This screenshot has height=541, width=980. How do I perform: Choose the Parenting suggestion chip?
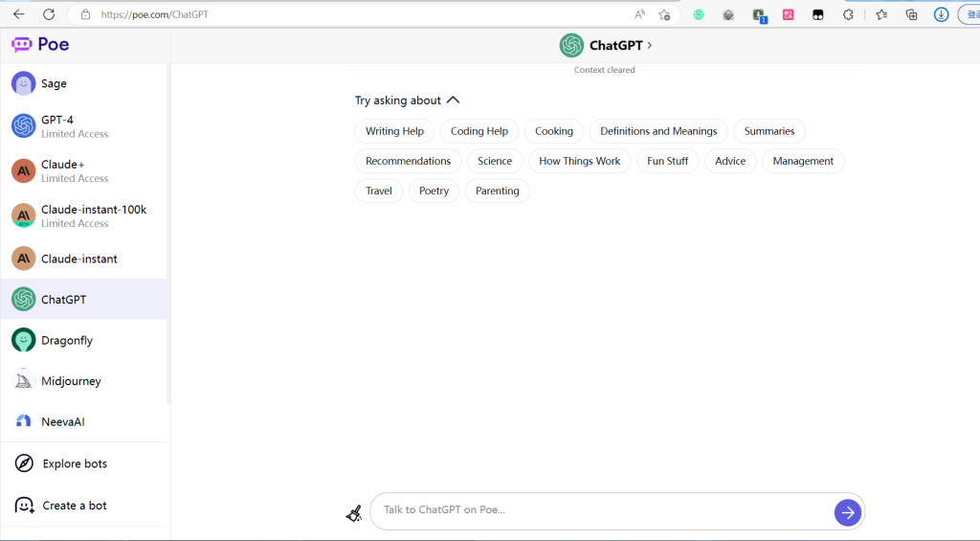coord(498,191)
